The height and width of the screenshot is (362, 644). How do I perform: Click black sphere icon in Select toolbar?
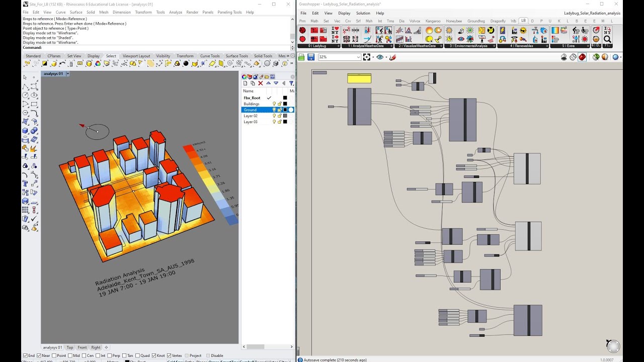pyautogui.click(x=186, y=64)
